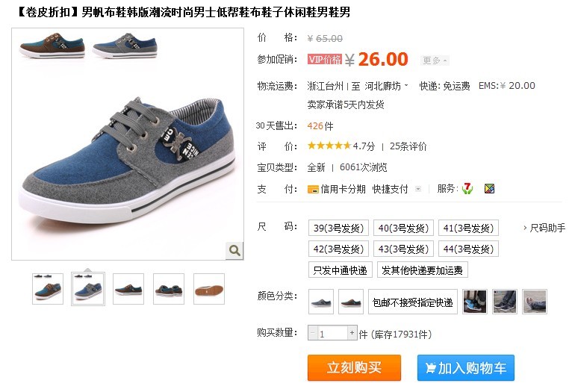Choose the blue-gray shoe color swatch
Viewport: 575px width, 392px height.
point(321,302)
